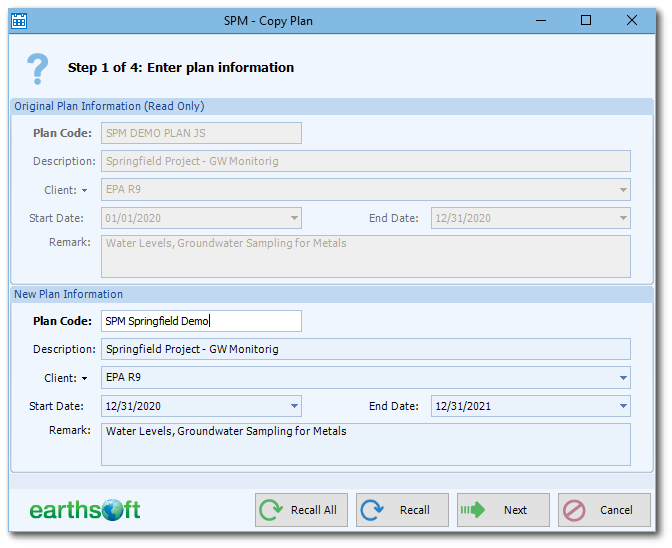Click the blue question mark help icon

pyautogui.click(x=37, y=68)
